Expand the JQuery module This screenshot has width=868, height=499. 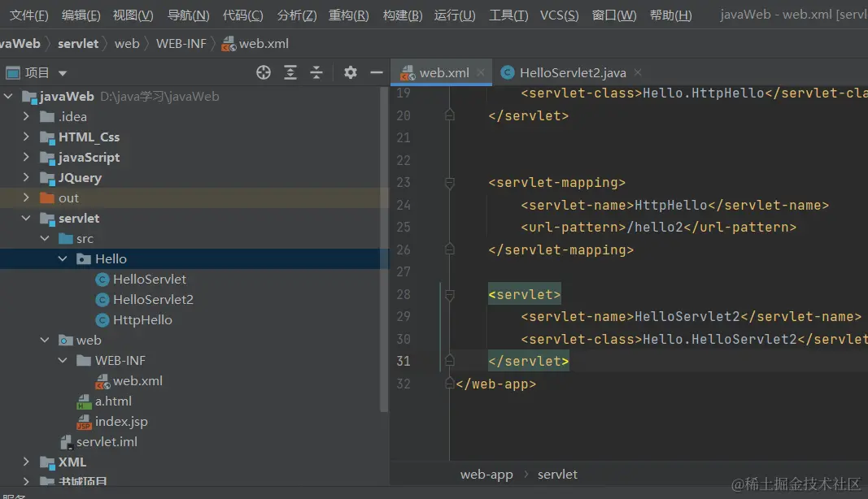point(26,178)
